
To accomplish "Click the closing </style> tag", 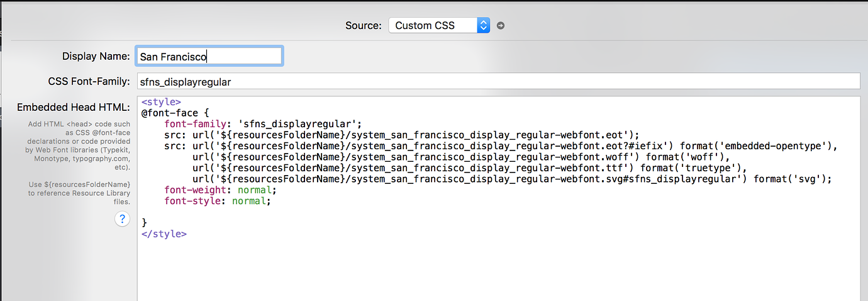I will [164, 234].
